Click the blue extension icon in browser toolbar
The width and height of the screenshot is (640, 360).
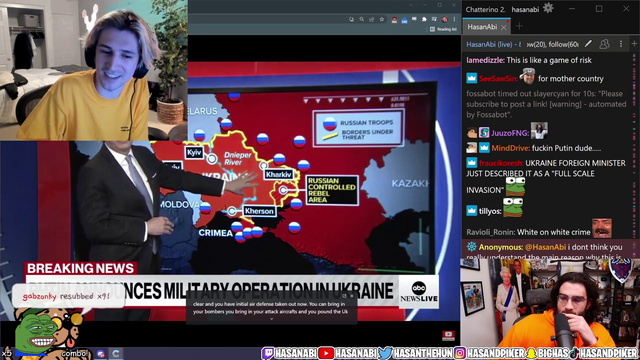[x=404, y=20]
